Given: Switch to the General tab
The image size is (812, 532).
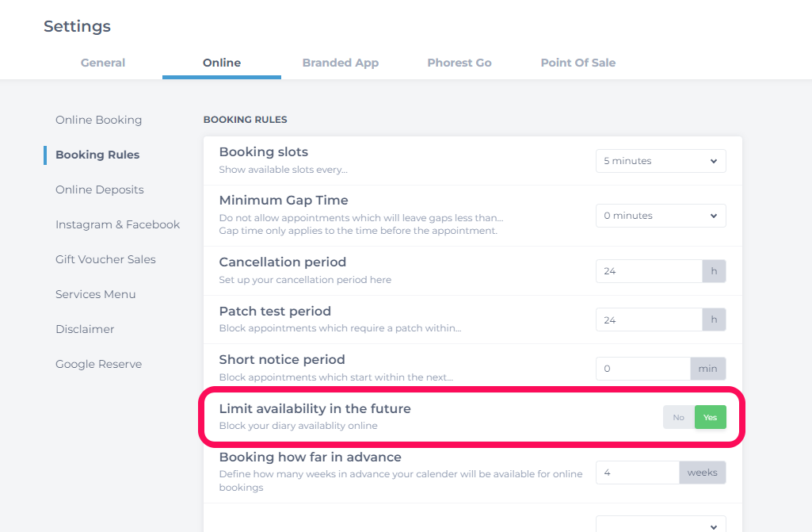Looking at the screenshot, I should pyautogui.click(x=102, y=63).
